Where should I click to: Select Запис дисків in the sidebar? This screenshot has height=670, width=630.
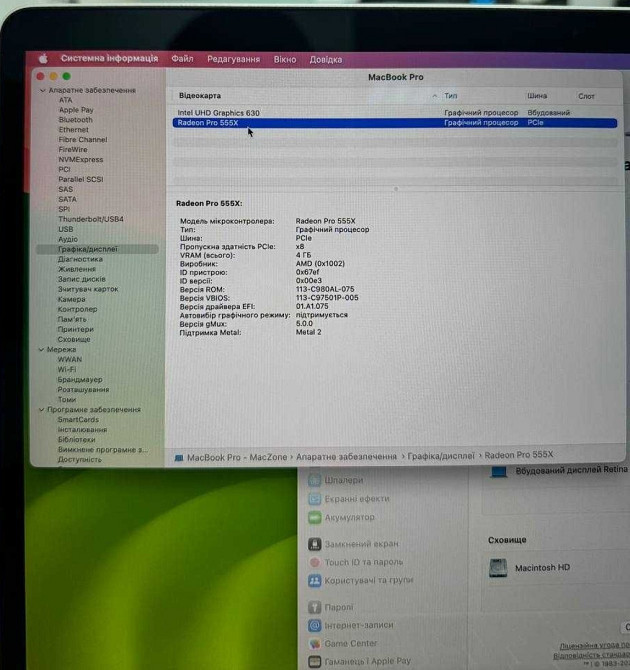click(x=82, y=279)
